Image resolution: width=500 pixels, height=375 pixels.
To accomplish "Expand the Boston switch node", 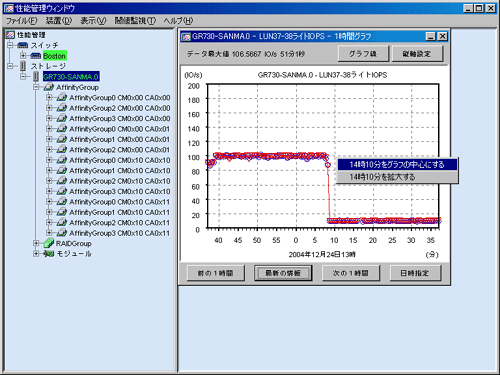I will [x=23, y=56].
